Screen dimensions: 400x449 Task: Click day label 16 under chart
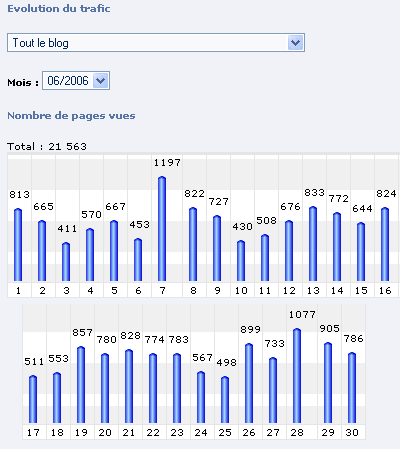click(x=385, y=291)
